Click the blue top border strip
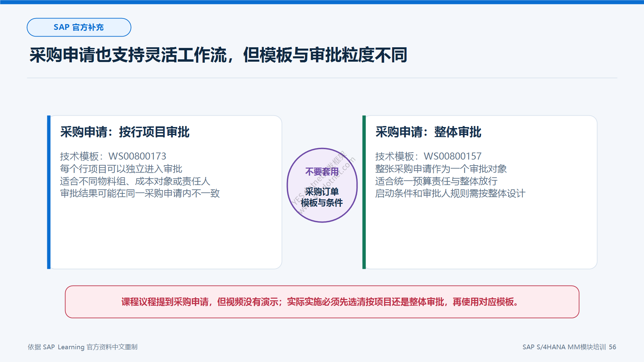The height and width of the screenshot is (362, 644). pos(322,2)
